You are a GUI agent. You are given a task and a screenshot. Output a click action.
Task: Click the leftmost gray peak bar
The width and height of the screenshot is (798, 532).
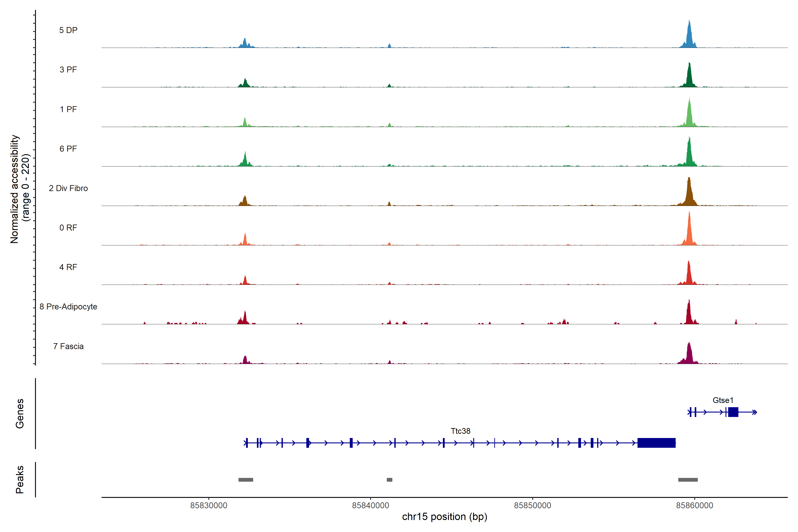[x=246, y=480]
